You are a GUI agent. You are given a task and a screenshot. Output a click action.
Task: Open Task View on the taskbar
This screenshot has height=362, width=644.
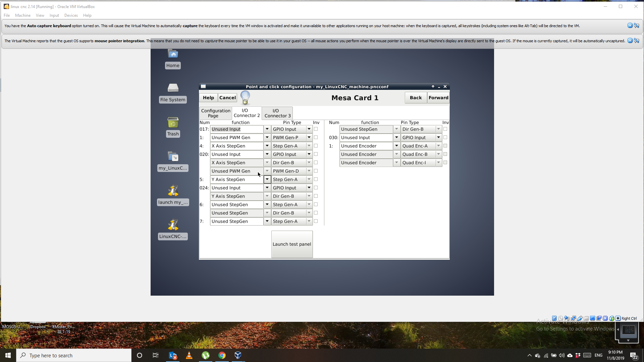click(156, 355)
